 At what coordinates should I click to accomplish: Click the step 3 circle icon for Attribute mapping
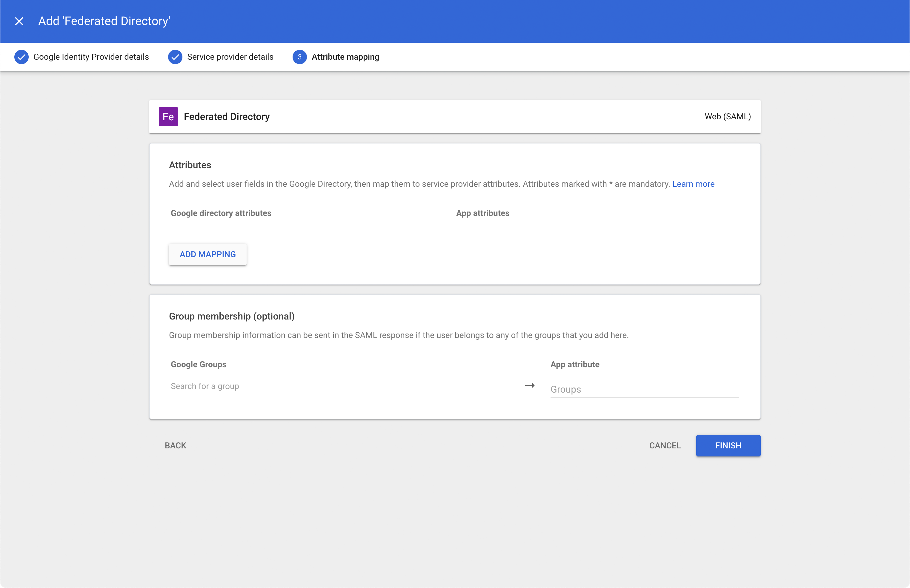pos(299,56)
